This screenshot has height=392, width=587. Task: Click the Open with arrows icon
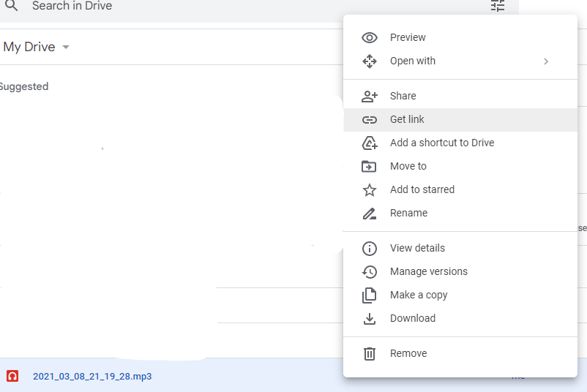[x=370, y=61]
